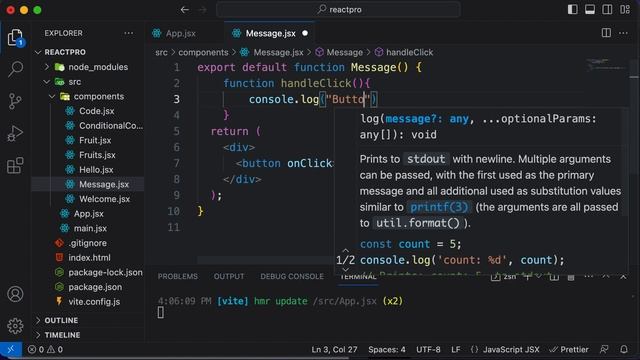Change indentation via Spaces: 4
The width and height of the screenshot is (640, 360).
coord(387,349)
